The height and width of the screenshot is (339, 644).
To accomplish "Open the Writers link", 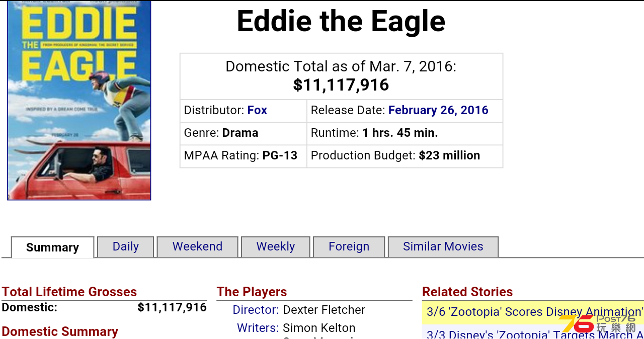I will [258, 328].
